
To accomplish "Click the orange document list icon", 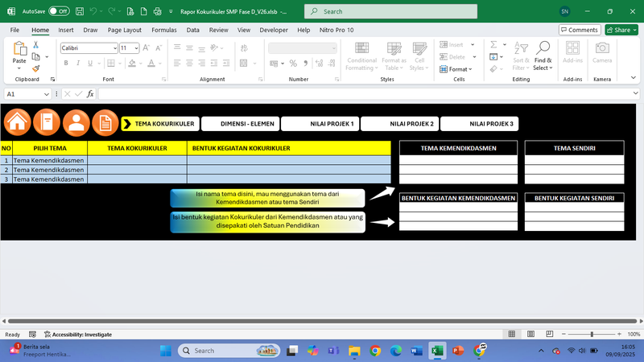I will (x=105, y=122).
